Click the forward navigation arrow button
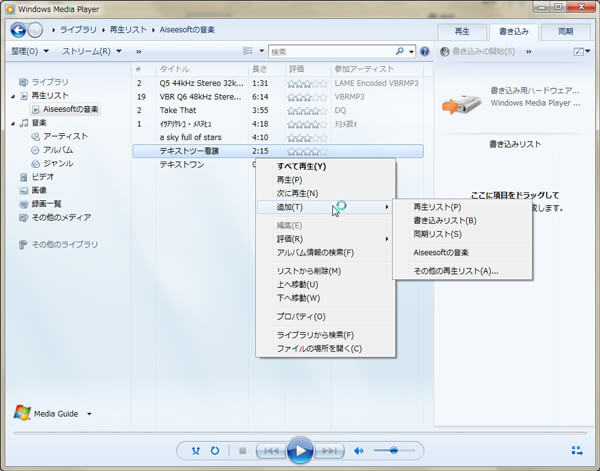 point(35,30)
